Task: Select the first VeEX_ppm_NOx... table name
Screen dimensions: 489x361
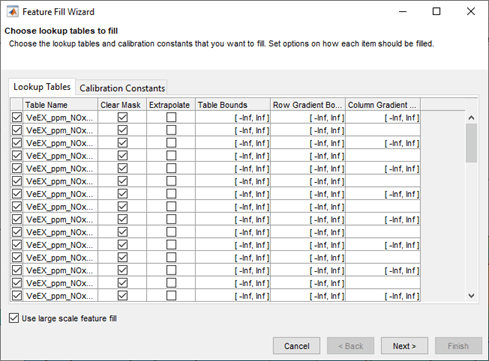Action: tap(60, 117)
